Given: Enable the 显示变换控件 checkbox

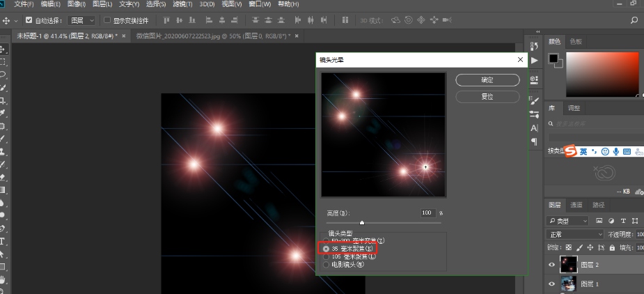Looking at the screenshot, I should click(x=107, y=20).
